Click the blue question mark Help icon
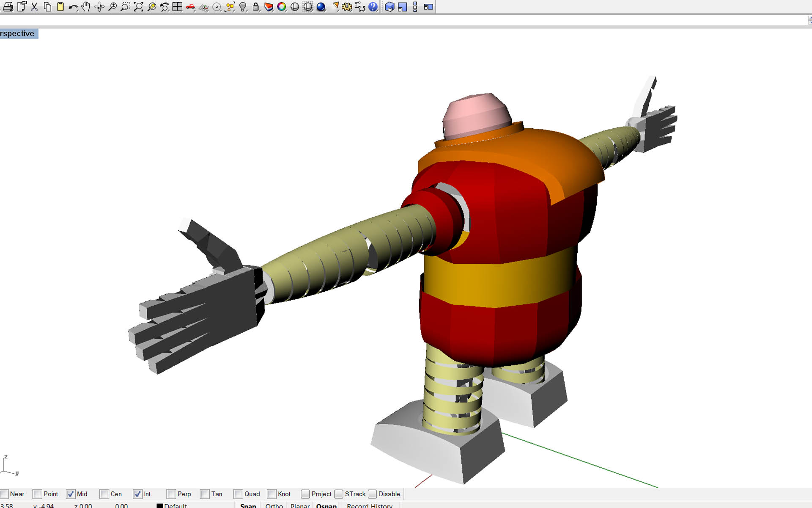This screenshot has width=812, height=508. pos(373,7)
